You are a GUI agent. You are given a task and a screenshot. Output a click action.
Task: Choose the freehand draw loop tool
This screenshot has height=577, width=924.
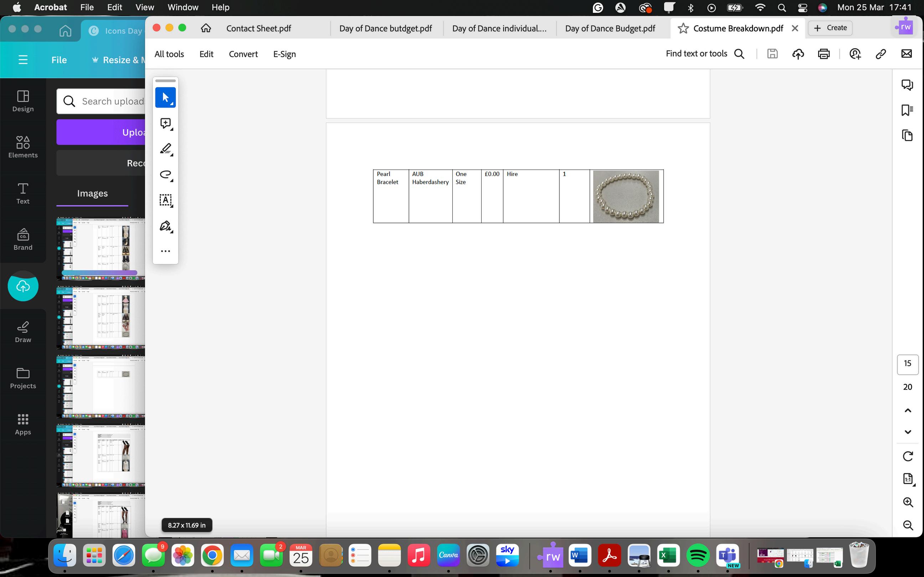tap(165, 175)
